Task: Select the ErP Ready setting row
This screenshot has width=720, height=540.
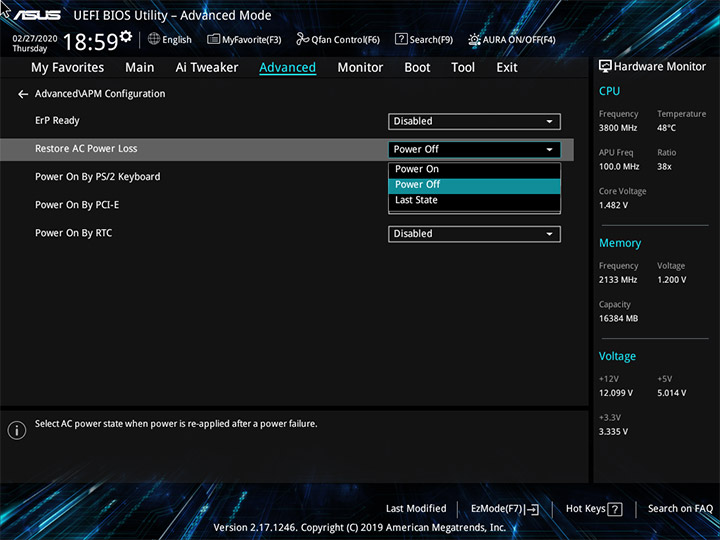Action: tap(287, 121)
